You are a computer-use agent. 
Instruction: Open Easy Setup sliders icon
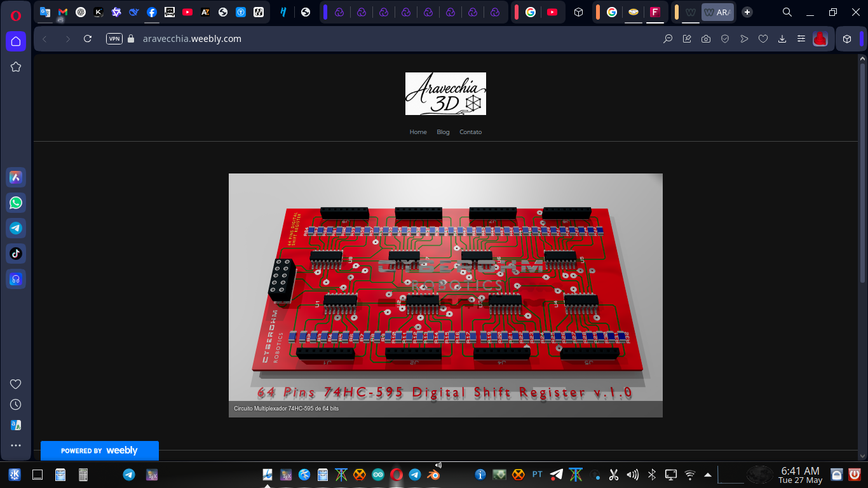coord(801,39)
